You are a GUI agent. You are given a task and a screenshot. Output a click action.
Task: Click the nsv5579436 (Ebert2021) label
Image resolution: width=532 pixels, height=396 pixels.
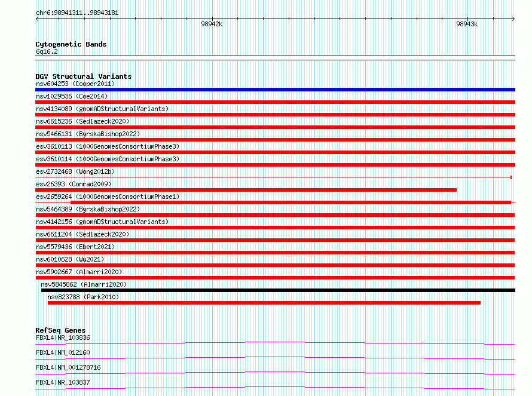[75, 247]
